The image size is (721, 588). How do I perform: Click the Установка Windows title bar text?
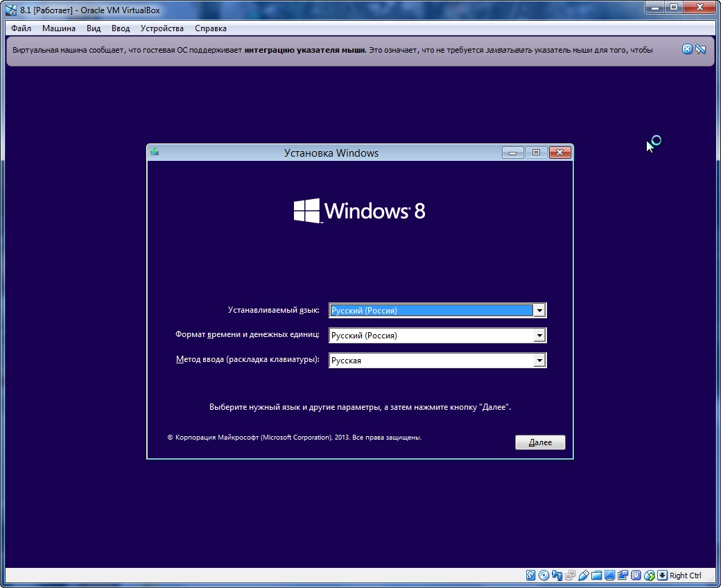tap(331, 153)
